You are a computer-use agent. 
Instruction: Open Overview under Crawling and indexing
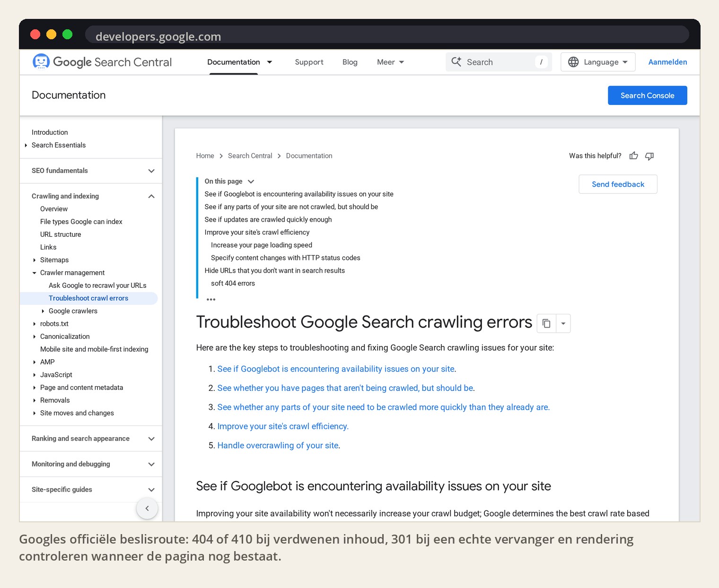(x=54, y=209)
